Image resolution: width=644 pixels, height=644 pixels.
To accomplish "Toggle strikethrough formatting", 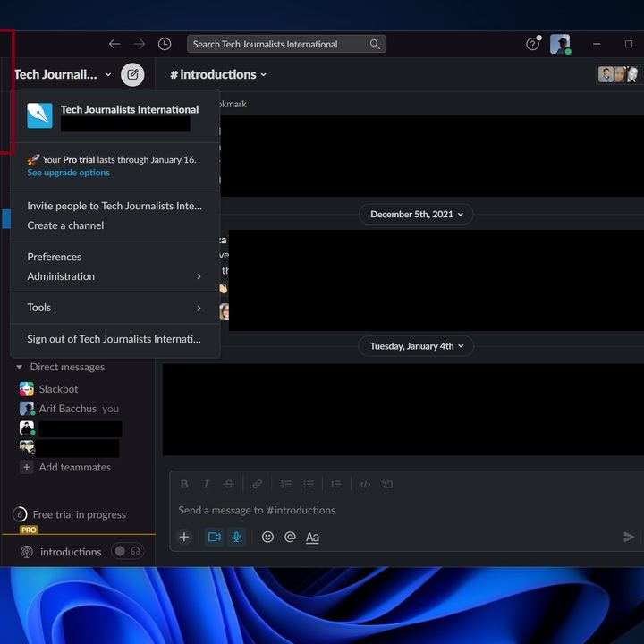I will click(228, 484).
